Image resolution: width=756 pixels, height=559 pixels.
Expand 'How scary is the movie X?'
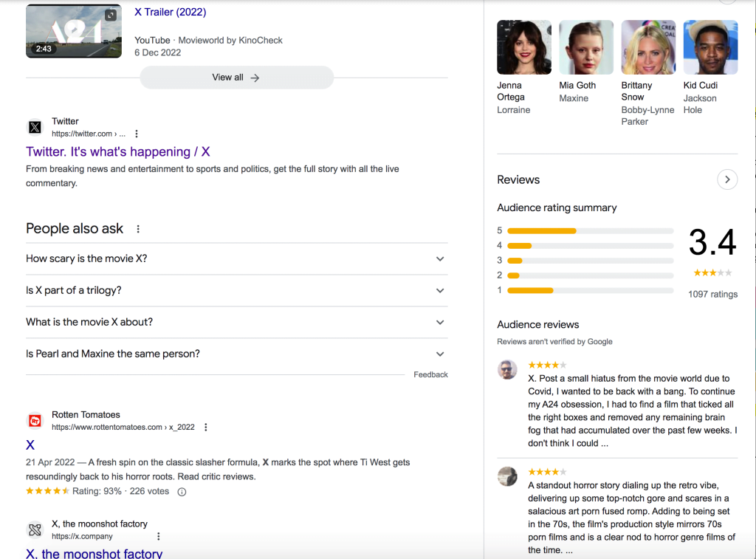pos(440,258)
